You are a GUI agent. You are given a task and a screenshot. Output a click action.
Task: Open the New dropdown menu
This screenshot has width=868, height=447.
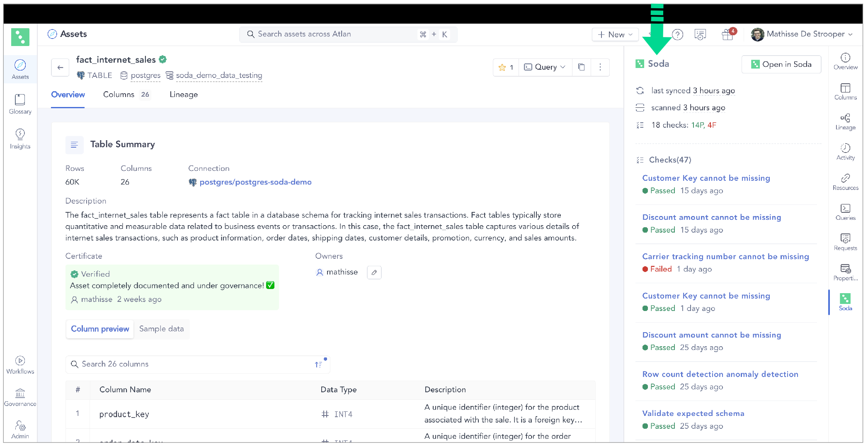click(x=615, y=34)
